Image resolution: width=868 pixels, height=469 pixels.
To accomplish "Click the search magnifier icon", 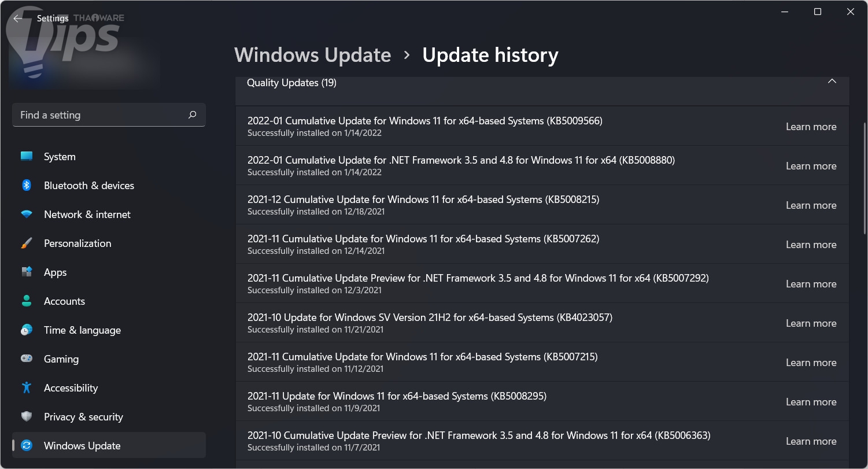I will pos(193,115).
